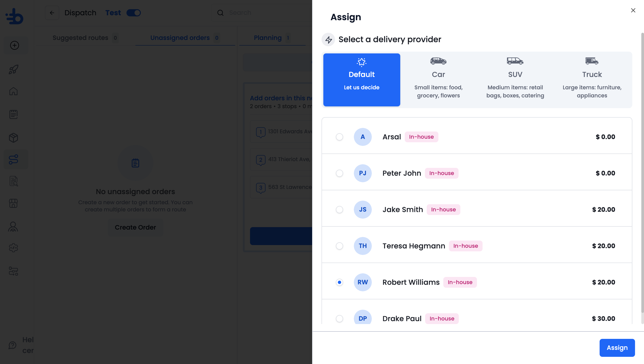
Task: Click the back arrow next to Dispatch
Action: (x=52, y=13)
